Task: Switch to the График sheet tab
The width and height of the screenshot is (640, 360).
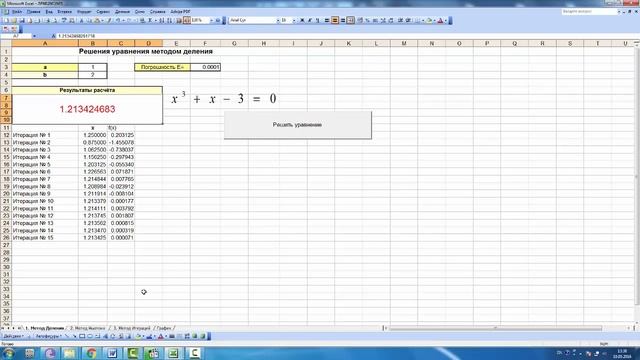Action: 164,328
